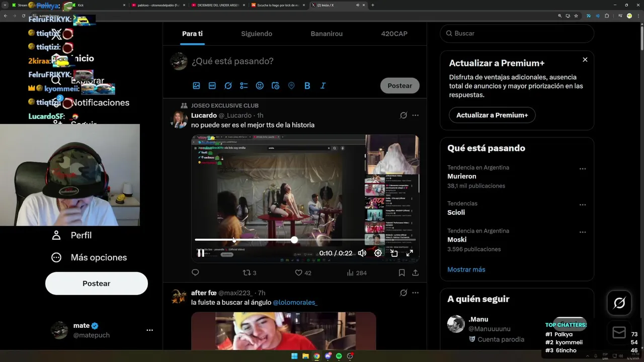Like Lucardo's post
The height and width of the screenshot is (362, 644).
point(303,273)
